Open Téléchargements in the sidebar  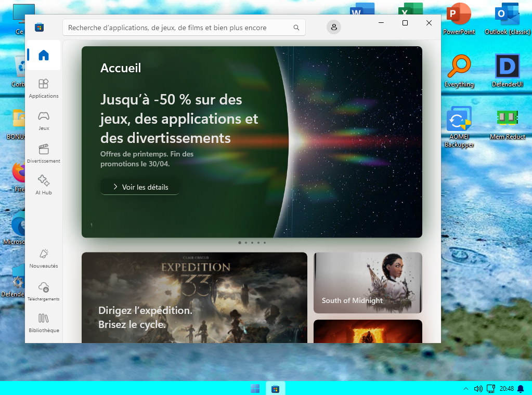(x=44, y=291)
